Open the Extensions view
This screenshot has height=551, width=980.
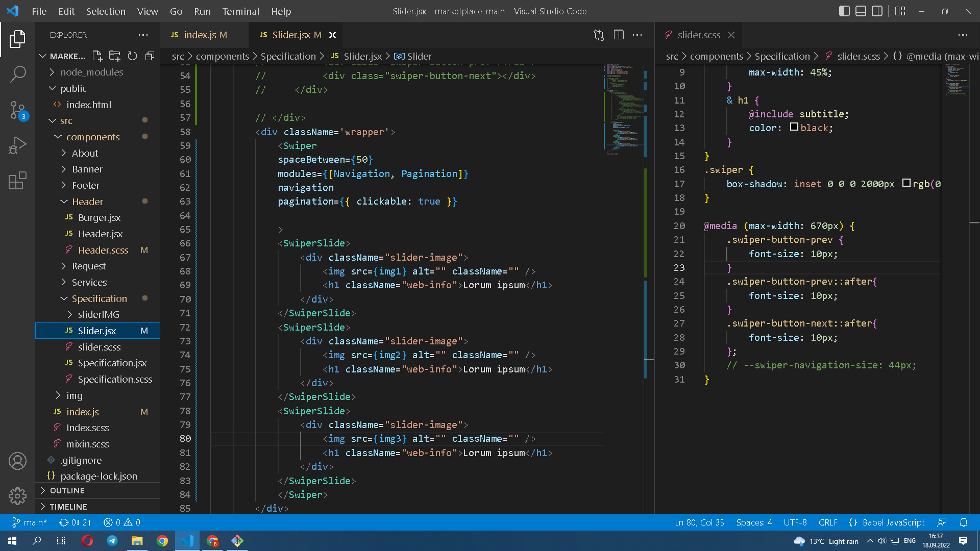[x=18, y=181]
